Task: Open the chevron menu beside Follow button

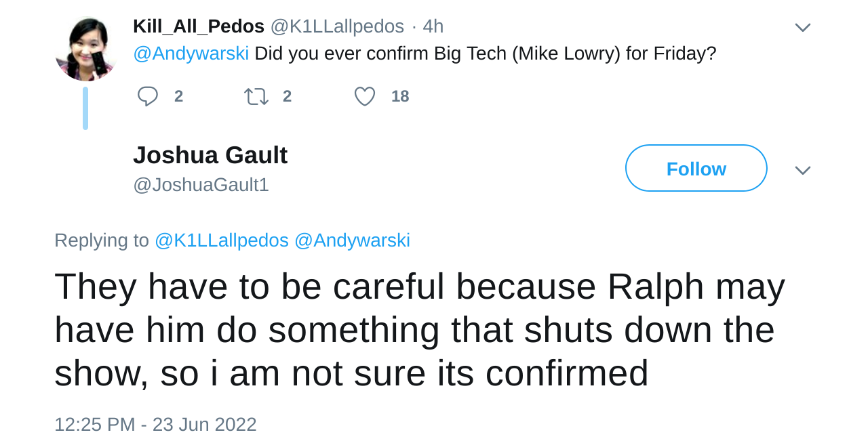Action: pyautogui.click(x=803, y=170)
